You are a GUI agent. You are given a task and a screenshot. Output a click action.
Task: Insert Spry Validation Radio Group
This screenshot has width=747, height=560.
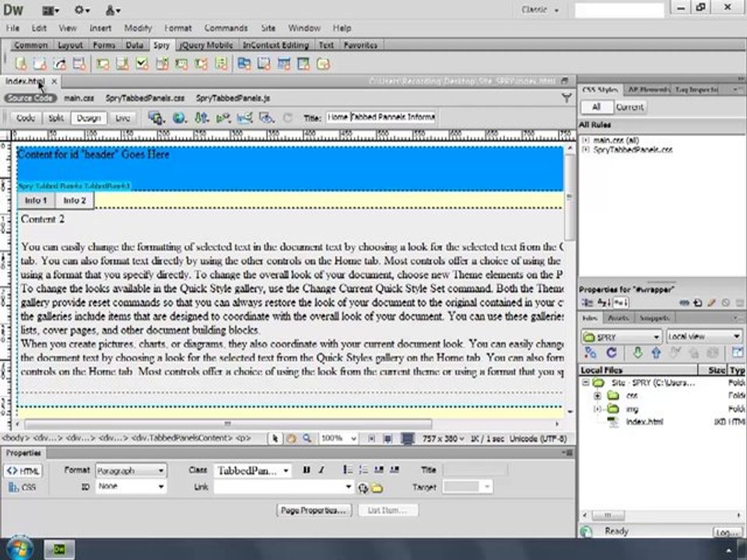(x=221, y=64)
